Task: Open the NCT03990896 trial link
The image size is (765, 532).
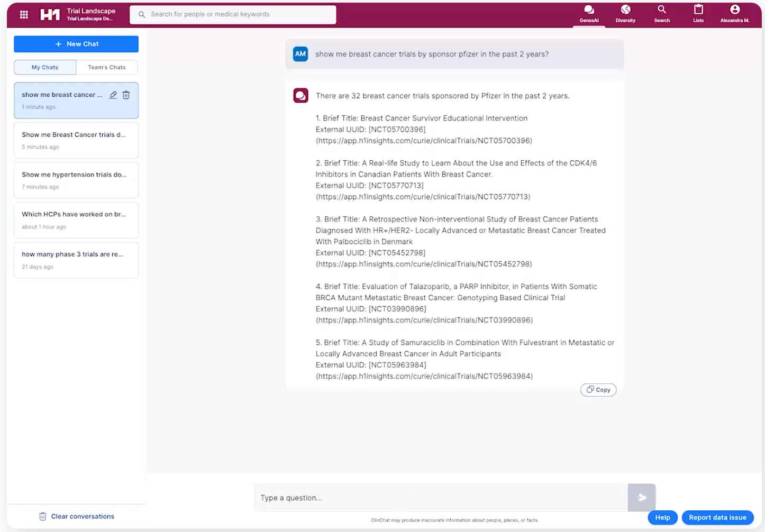Action: tap(424, 320)
